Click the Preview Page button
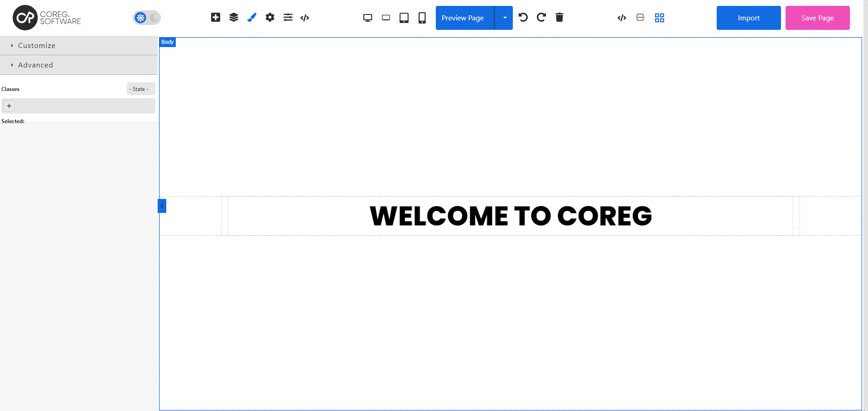This screenshot has height=411, width=868. [465, 18]
